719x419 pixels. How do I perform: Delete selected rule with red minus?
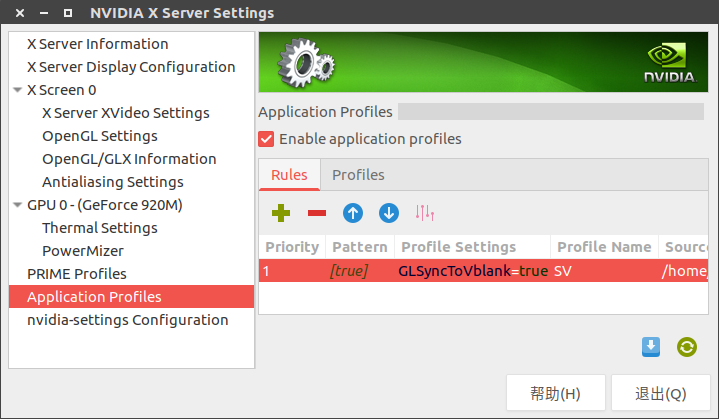click(x=317, y=213)
